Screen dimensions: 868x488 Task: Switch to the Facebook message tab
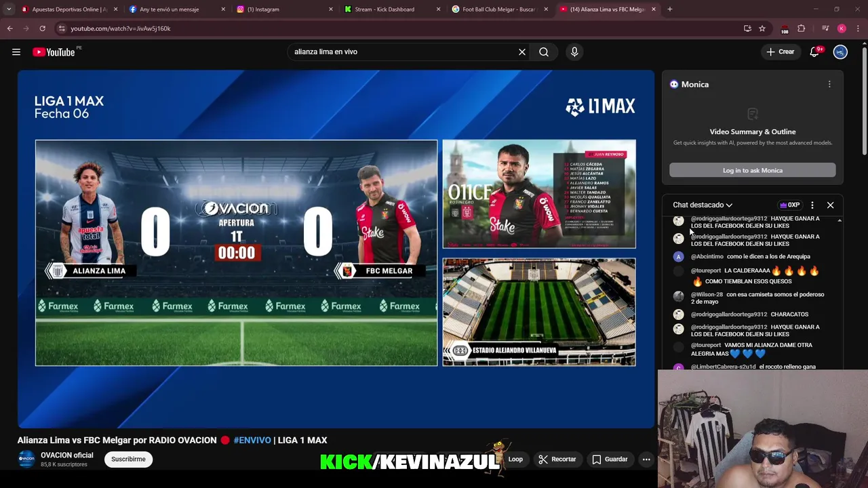(177, 9)
